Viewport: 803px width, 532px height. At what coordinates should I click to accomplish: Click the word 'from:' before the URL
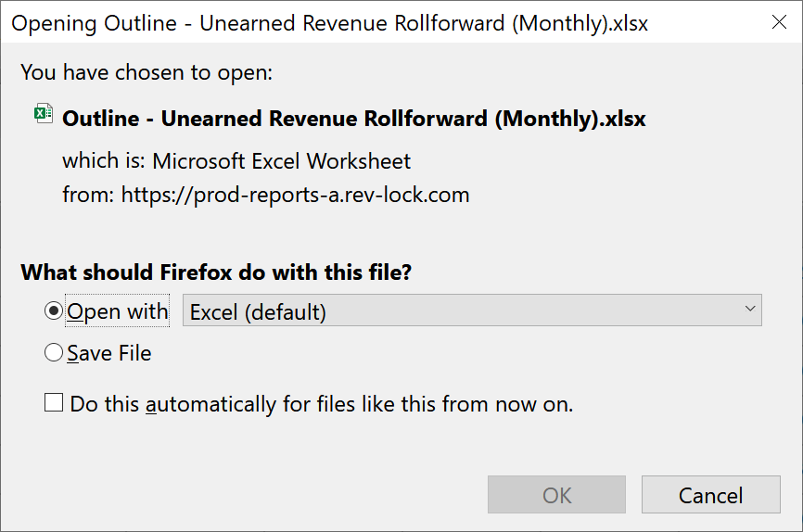pos(88,195)
